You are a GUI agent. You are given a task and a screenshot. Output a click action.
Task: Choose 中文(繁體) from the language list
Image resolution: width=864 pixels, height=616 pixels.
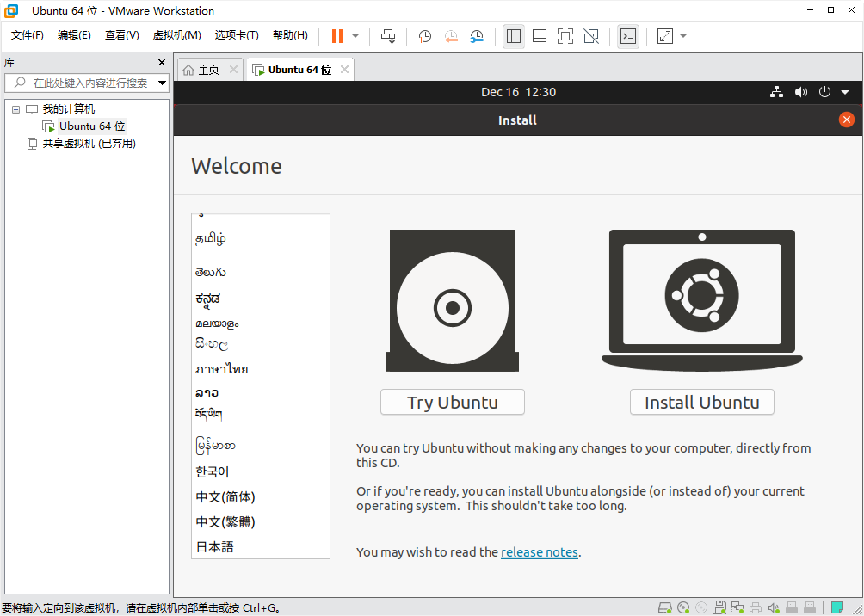pos(225,521)
